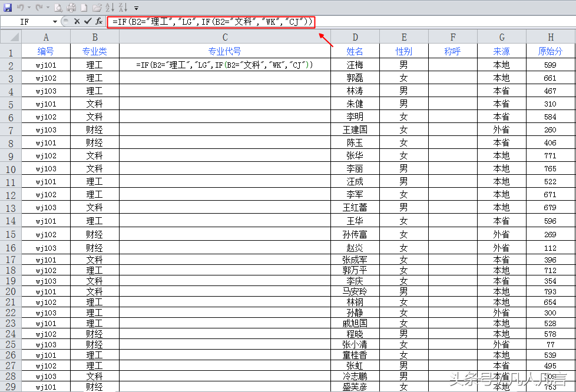Select column F header

(452, 36)
